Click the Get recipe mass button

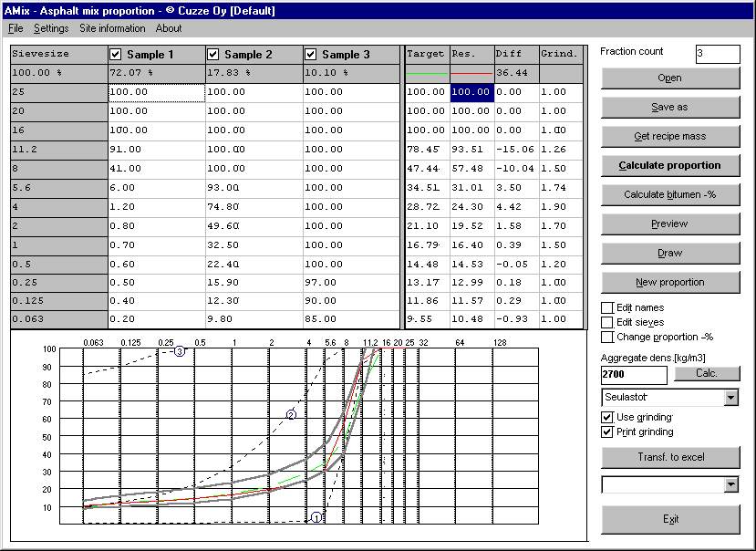tap(670, 136)
